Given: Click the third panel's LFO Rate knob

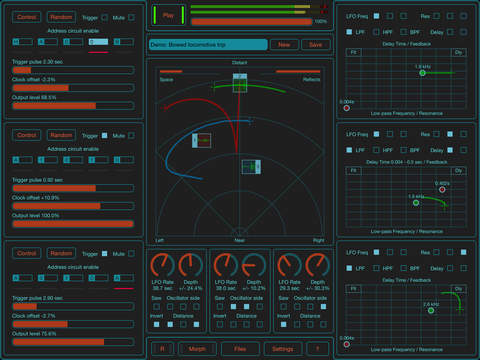Looking at the screenshot, I should 289,265.
